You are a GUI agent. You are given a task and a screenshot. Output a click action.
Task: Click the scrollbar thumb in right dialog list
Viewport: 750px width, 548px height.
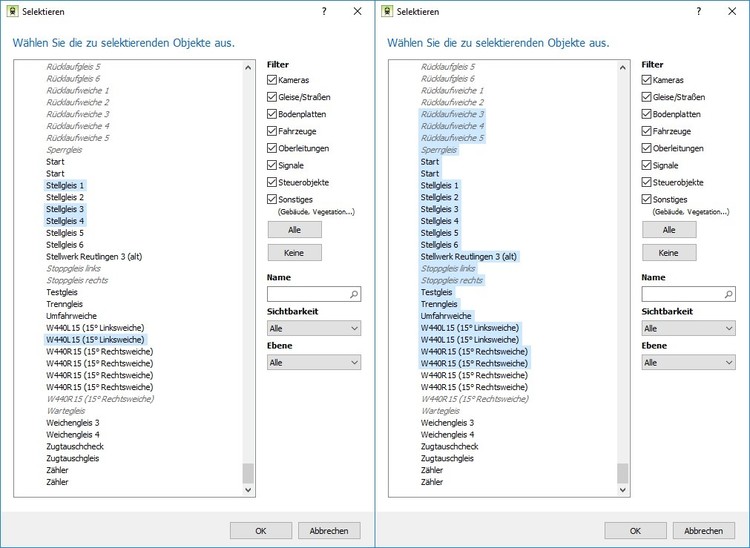click(x=622, y=473)
